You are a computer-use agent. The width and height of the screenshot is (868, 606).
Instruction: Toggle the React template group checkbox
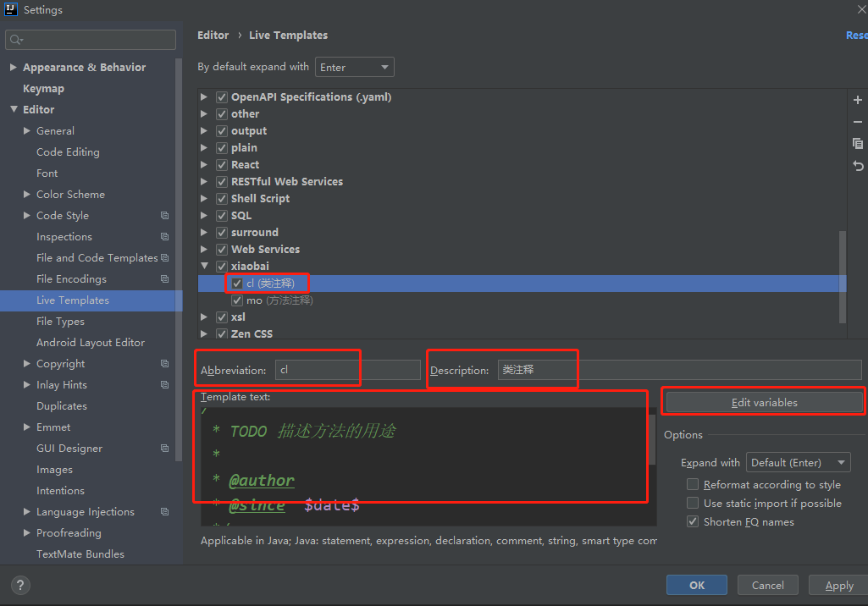tap(222, 165)
